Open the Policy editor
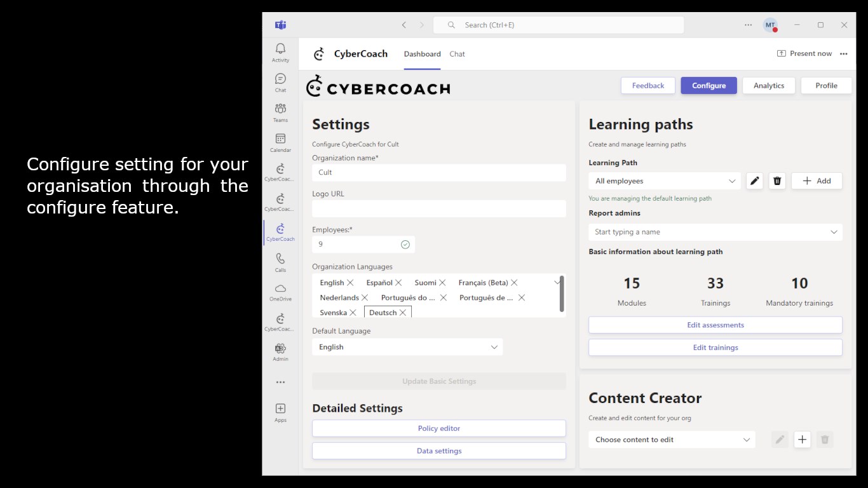Image resolution: width=868 pixels, height=488 pixels. (x=439, y=428)
